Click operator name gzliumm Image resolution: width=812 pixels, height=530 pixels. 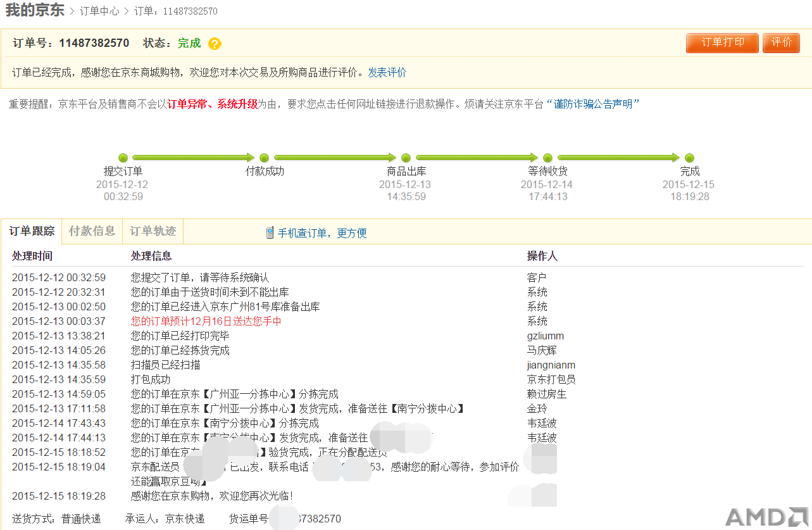[546, 336]
